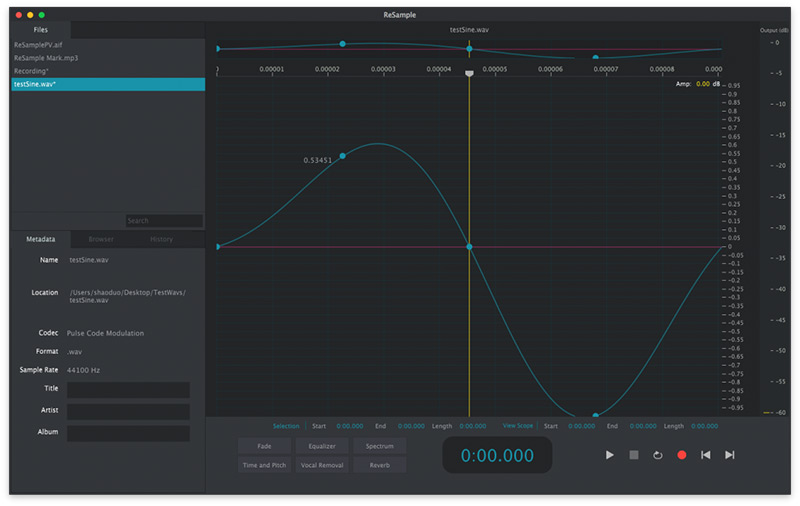This screenshot has height=506, width=800.
Task: Open the Reverb effect
Action: pos(379,465)
